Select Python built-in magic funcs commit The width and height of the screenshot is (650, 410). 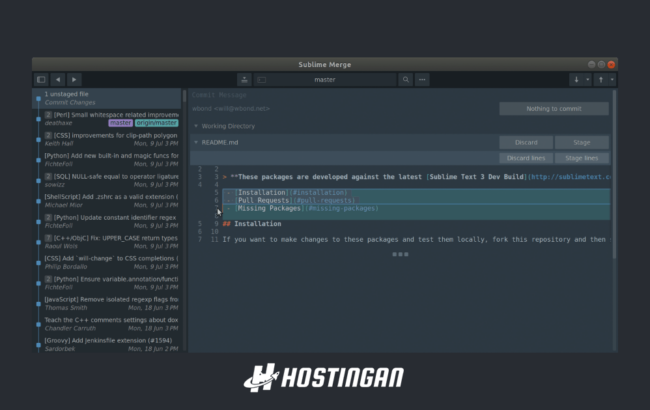(107, 160)
